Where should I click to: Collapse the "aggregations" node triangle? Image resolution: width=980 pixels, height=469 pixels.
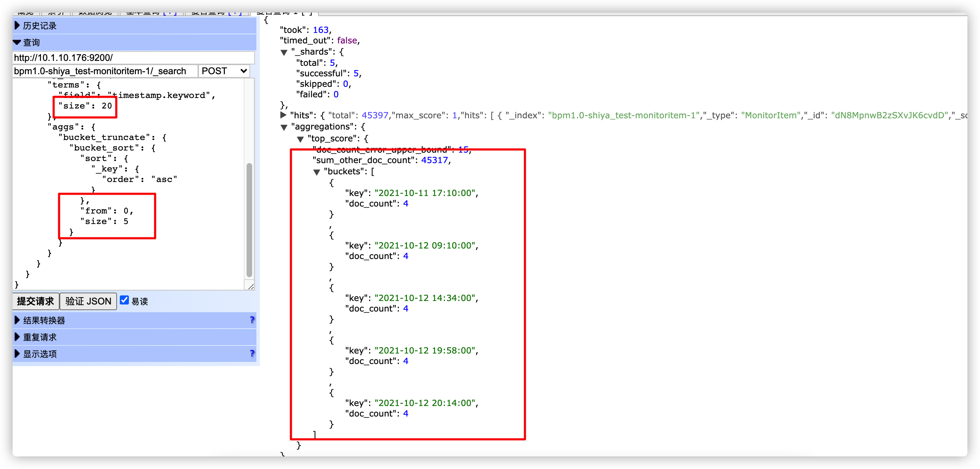[x=284, y=127]
